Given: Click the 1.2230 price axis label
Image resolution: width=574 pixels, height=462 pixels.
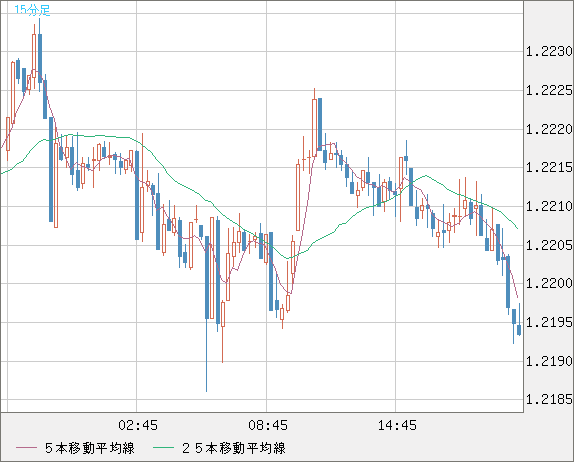Looking at the screenshot, I should point(549,52).
